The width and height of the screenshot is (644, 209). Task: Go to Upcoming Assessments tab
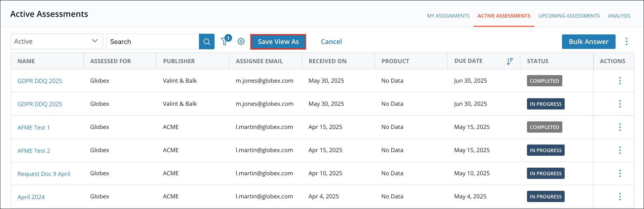pos(569,16)
